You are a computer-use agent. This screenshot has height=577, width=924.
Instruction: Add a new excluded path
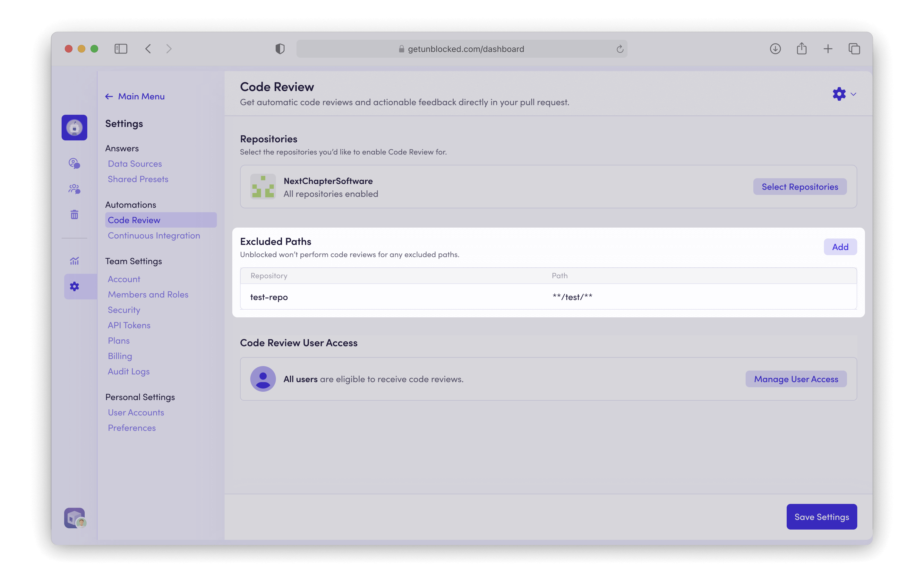840,247
